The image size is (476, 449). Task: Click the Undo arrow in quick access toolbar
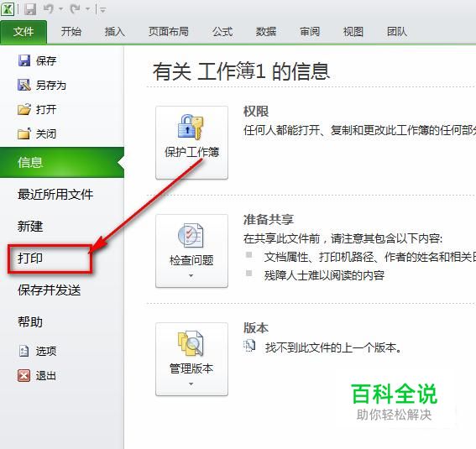click(49, 8)
